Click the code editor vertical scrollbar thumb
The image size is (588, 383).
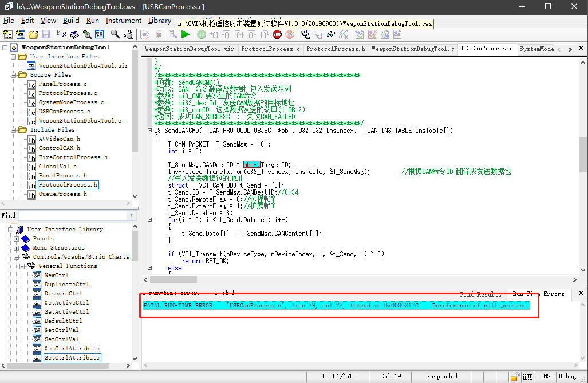pyautogui.click(x=583, y=155)
